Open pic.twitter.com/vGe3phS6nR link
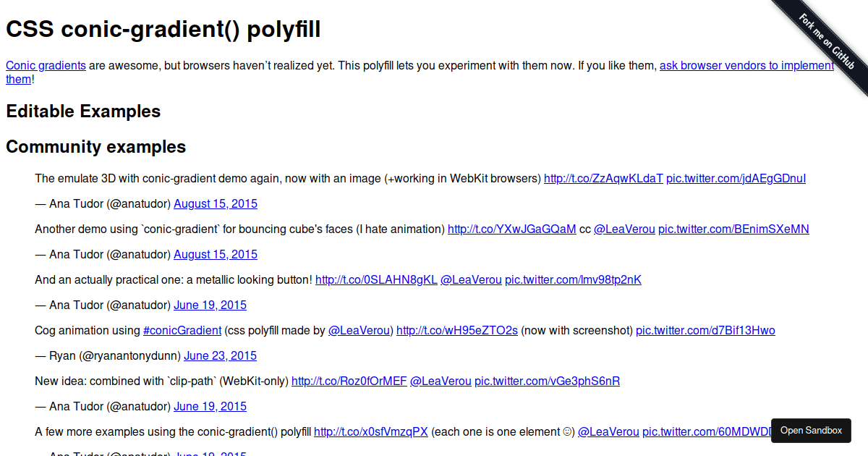Image resolution: width=868 pixels, height=456 pixels. pos(547,381)
